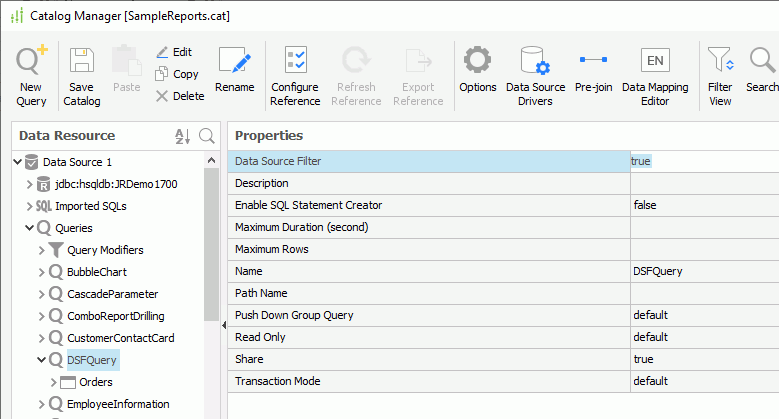Collapse the Data Resource panel via splitter arrow
The width and height of the screenshot is (779, 419).
pyautogui.click(x=224, y=325)
